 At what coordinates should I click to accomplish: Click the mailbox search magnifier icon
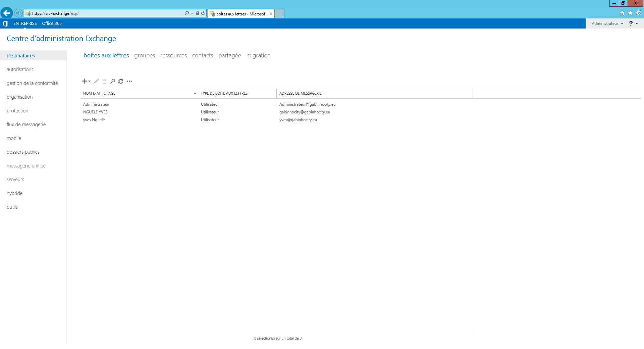point(113,81)
